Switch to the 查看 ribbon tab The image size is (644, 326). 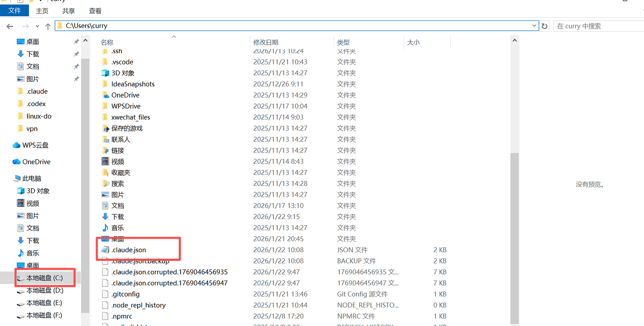(95, 11)
